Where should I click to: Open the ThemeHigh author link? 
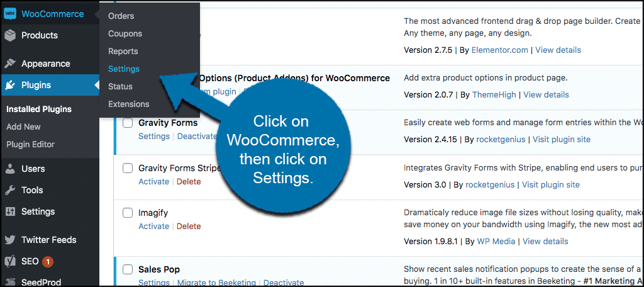(494, 94)
